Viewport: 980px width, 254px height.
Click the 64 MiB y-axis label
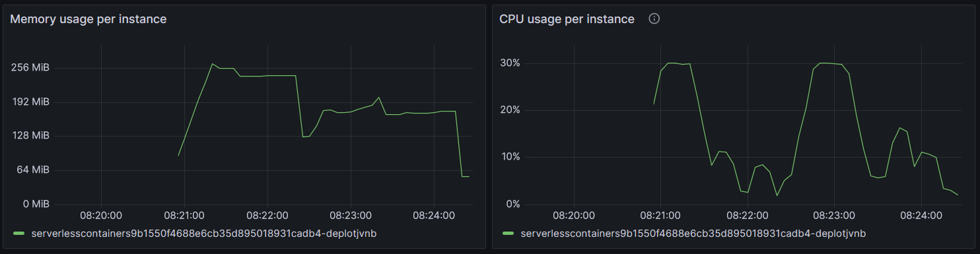(x=34, y=170)
